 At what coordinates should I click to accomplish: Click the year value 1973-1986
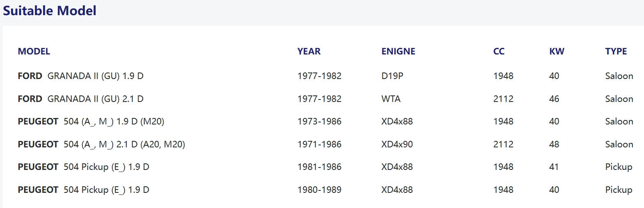319,122
